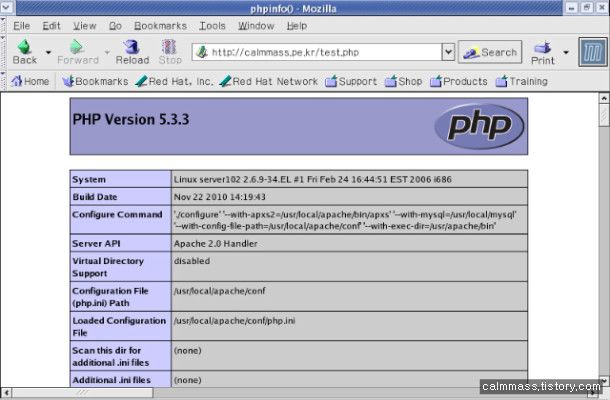Click the Forward navigation icon
Viewport: 610px width, 400px height.
(76, 47)
